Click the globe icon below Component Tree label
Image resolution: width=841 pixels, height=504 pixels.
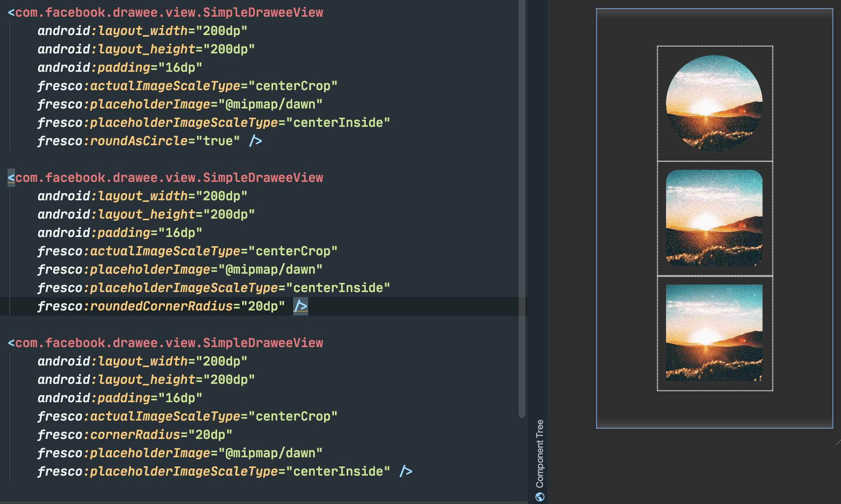click(x=541, y=497)
